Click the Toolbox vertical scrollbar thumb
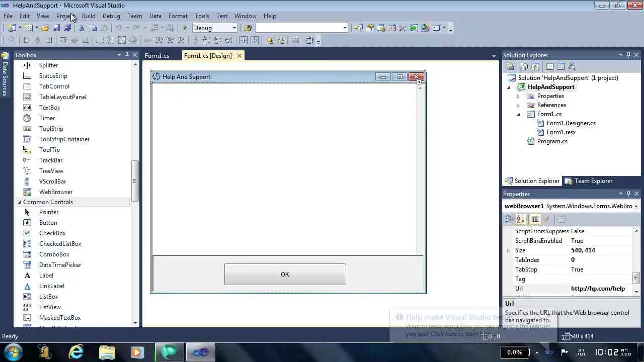This screenshot has width=644, height=362. (134, 181)
